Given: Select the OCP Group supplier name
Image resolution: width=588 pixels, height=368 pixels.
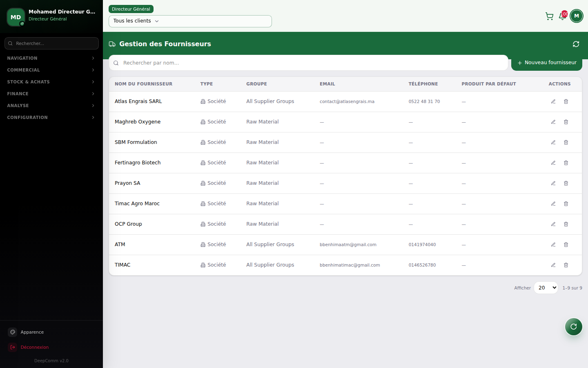Looking at the screenshot, I should pyautogui.click(x=128, y=224).
